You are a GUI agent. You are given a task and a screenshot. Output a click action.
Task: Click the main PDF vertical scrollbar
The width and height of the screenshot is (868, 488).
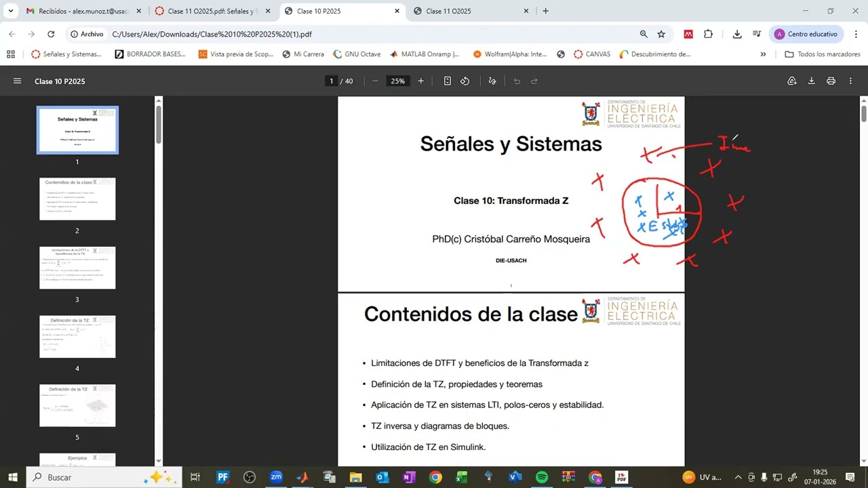click(864, 113)
